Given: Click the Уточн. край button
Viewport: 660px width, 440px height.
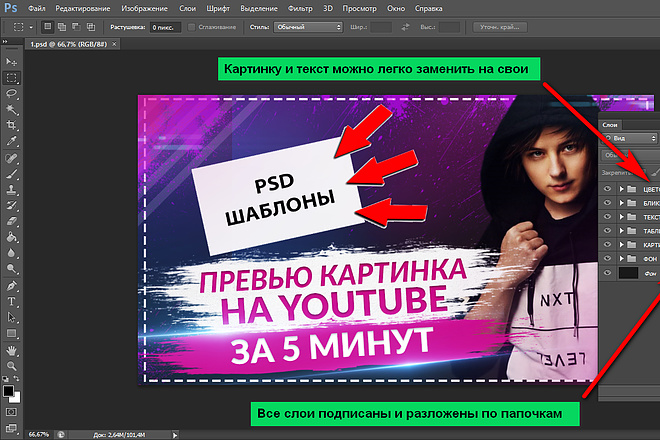Looking at the screenshot, I should coord(500,27).
